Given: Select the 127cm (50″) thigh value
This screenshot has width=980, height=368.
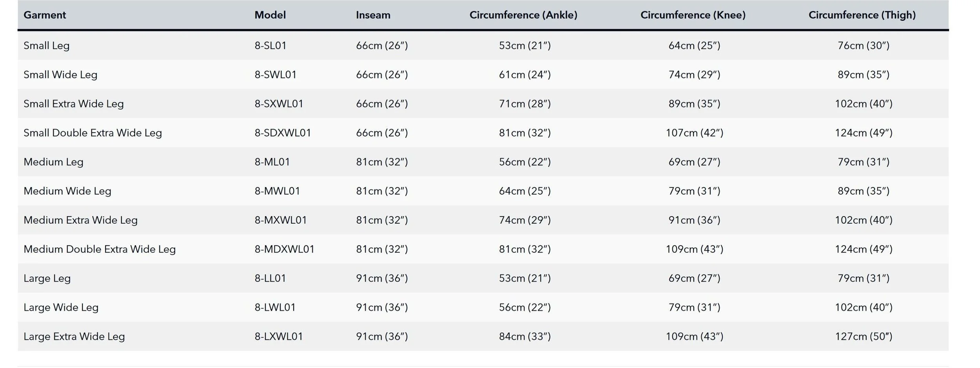Looking at the screenshot, I should coord(864,336).
